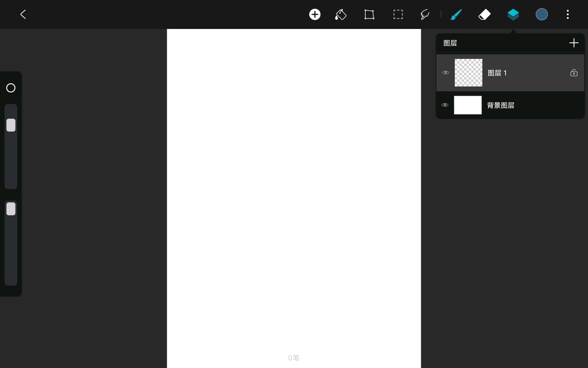Viewport: 588px width, 368px height.
Task: Choose the smudge finger tool
Action: (425, 15)
